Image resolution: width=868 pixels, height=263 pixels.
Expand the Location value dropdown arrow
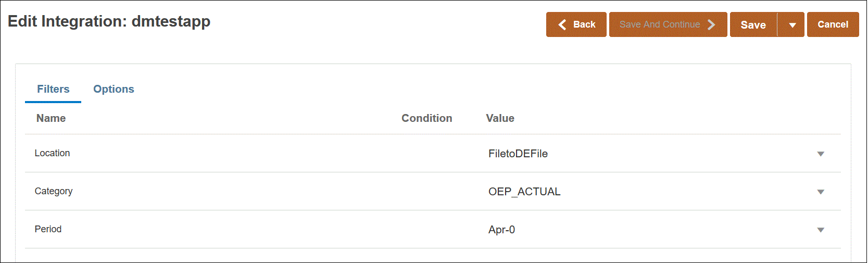click(821, 154)
